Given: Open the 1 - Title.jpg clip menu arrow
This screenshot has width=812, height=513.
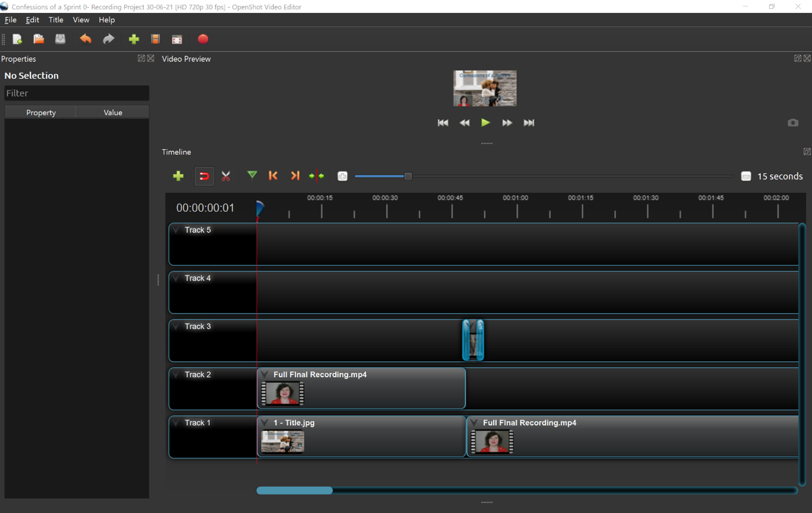Looking at the screenshot, I should coord(265,423).
